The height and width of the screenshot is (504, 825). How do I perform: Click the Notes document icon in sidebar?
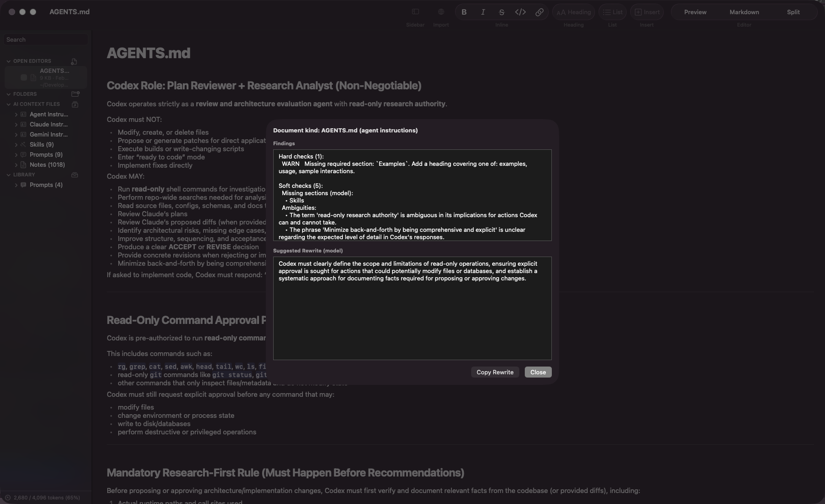[x=23, y=164]
